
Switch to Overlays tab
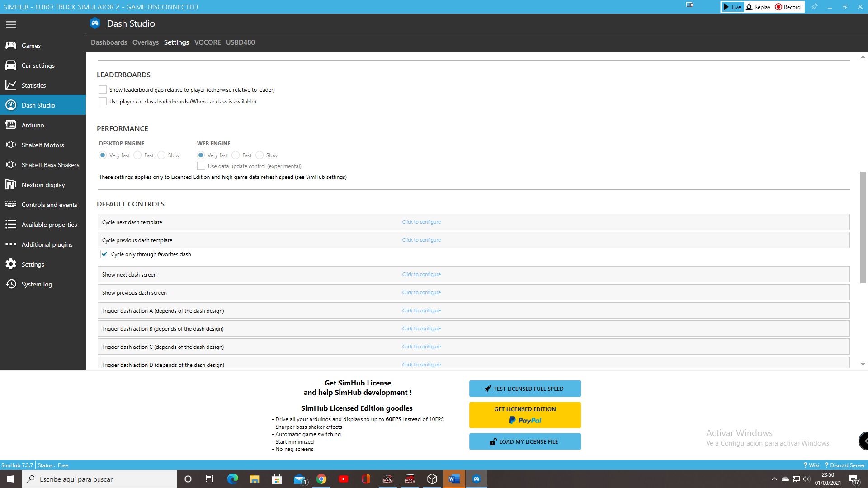point(146,42)
